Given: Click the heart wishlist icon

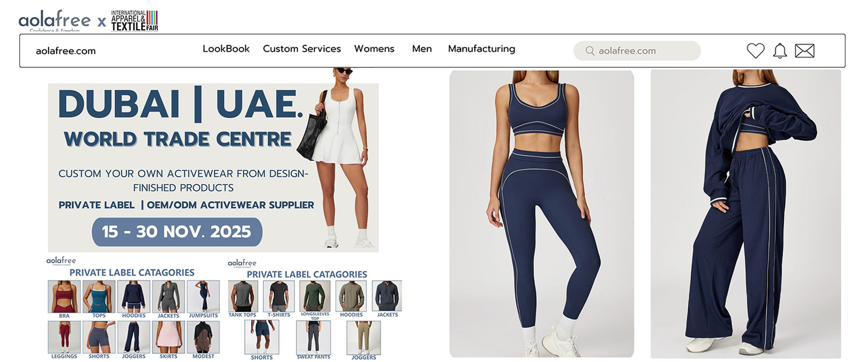Looking at the screenshot, I should tap(755, 50).
